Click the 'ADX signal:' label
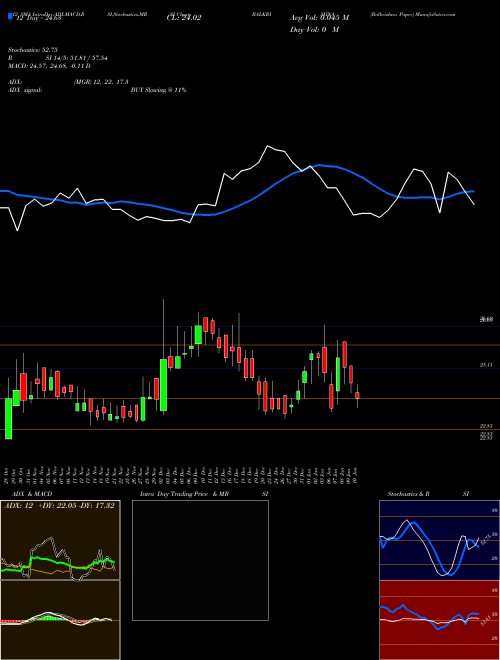 pyautogui.click(x=25, y=90)
